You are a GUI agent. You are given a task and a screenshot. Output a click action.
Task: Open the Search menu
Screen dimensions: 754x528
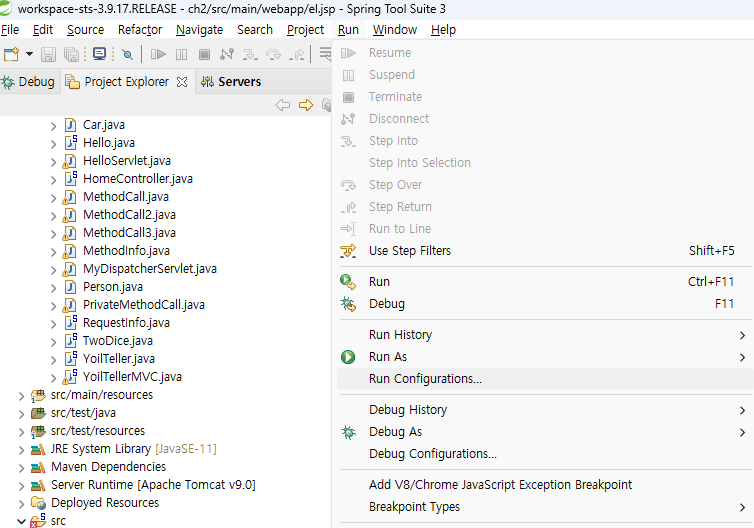[x=255, y=30]
